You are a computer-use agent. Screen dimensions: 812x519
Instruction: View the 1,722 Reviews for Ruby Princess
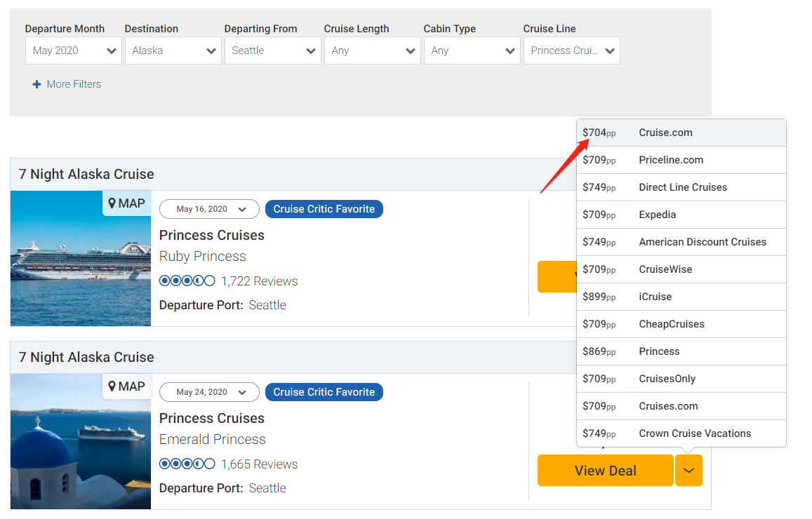pos(260,281)
